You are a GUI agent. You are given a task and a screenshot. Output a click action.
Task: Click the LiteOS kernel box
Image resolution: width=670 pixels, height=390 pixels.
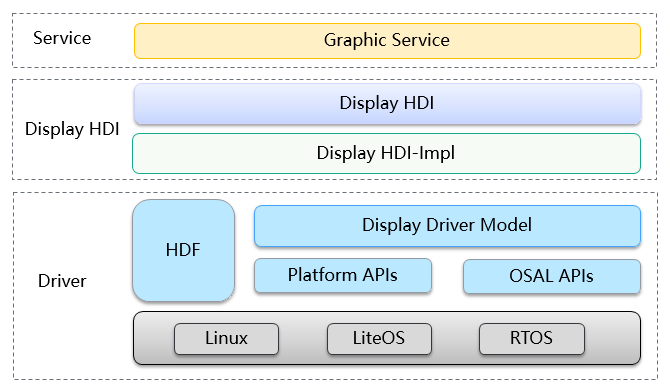coord(379,338)
